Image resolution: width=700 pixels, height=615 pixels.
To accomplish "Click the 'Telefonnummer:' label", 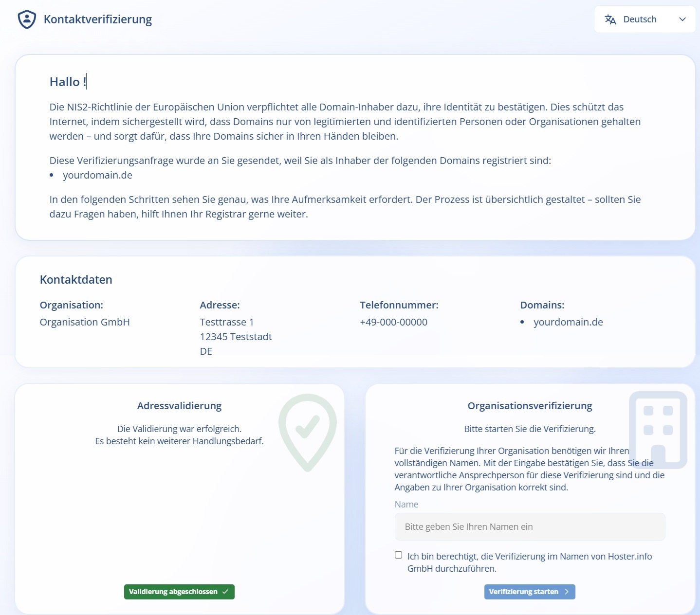I will (399, 305).
